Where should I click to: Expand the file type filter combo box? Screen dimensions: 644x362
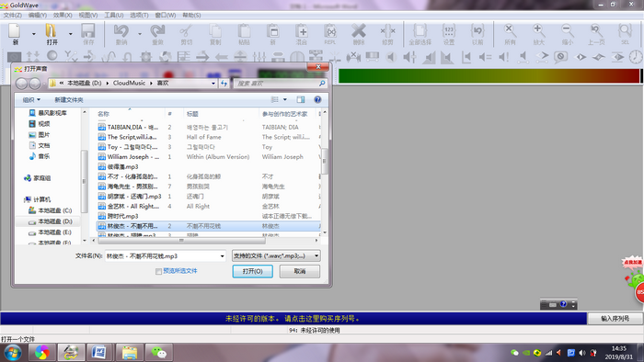coord(316,255)
